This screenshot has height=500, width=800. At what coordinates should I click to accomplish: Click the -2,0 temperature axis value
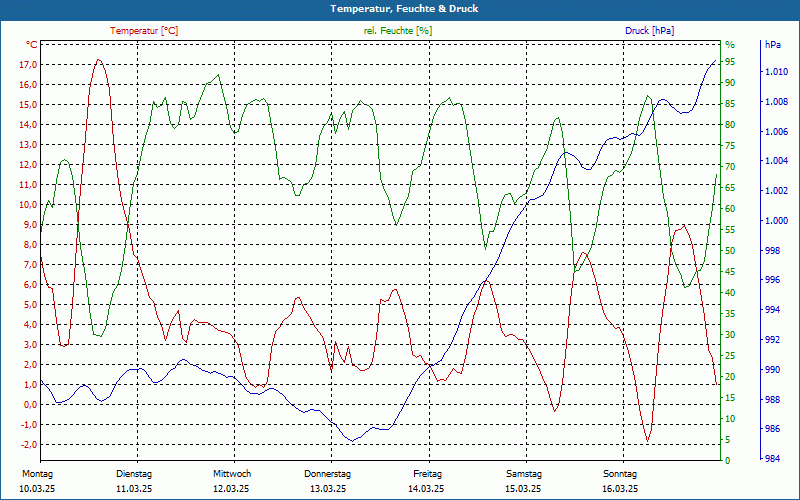tap(28, 444)
